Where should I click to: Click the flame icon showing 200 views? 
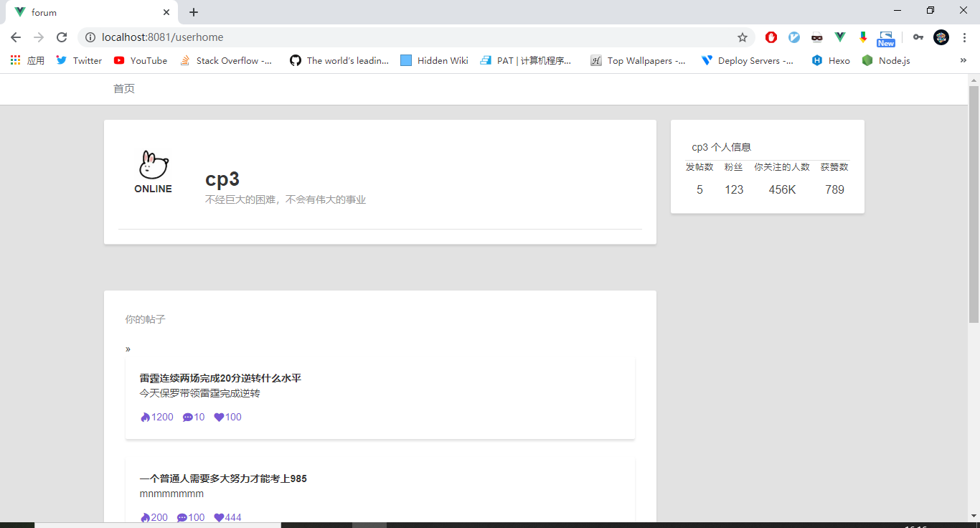coord(146,518)
